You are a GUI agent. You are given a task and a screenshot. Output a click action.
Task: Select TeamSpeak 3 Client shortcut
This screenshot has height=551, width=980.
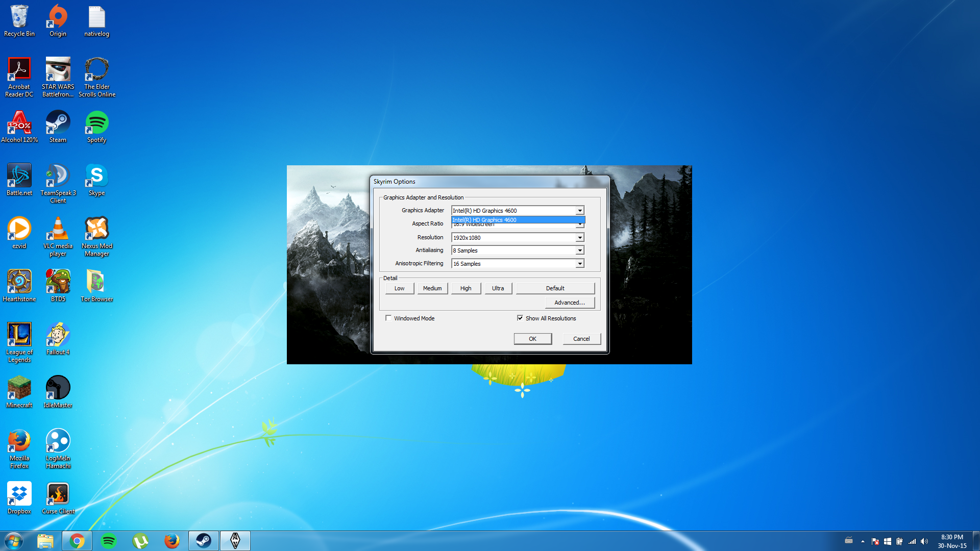pyautogui.click(x=58, y=183)
